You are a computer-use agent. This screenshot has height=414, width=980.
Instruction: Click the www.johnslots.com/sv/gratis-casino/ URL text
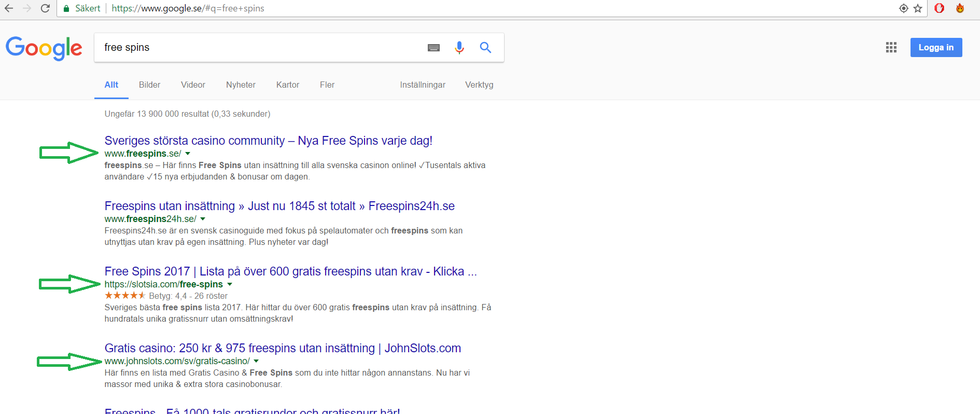click(x=177, y=361)
